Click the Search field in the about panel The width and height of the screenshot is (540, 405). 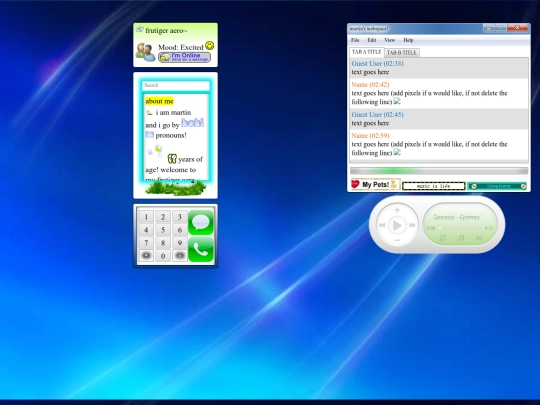click(x=176, y=85)
